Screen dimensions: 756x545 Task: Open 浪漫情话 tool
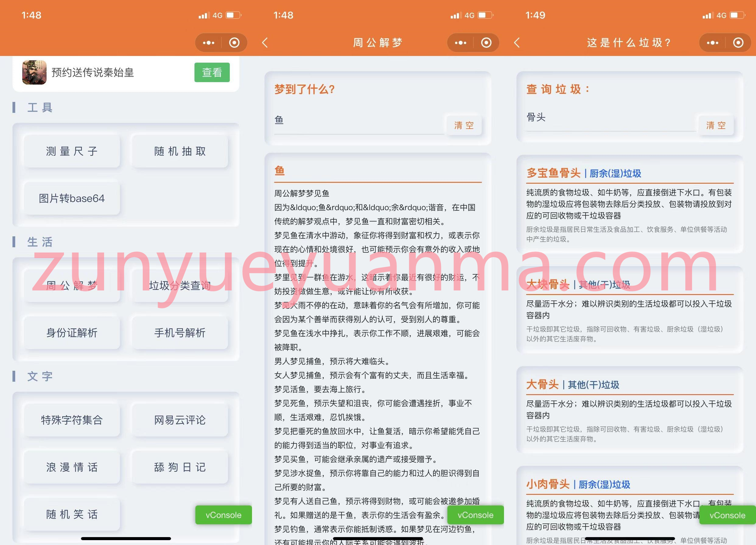pyautogui.click(x=72, y=467)
